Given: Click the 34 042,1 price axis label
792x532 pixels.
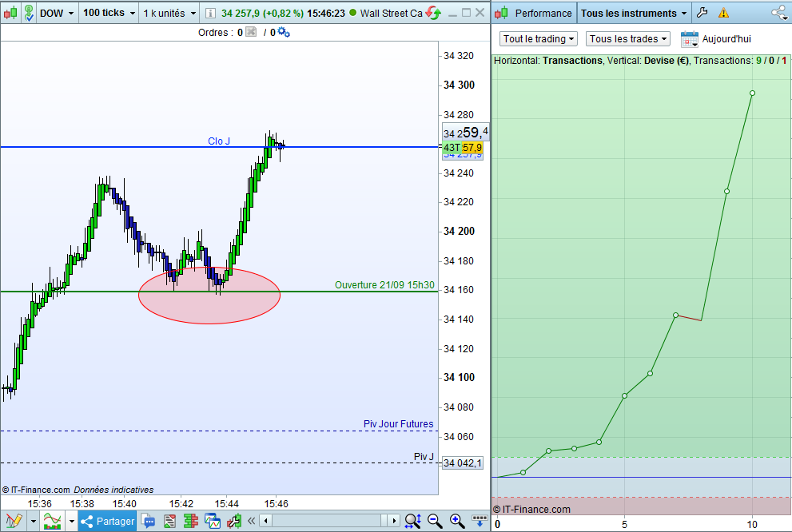Looking at the screenshot, I should [462, 463].
